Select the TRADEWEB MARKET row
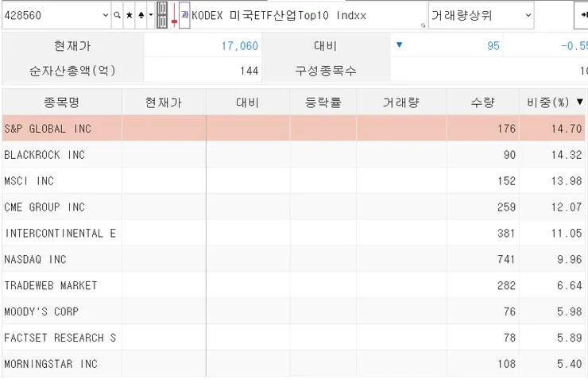The width and height of the screenshot is (588, 379). point(294,285)
